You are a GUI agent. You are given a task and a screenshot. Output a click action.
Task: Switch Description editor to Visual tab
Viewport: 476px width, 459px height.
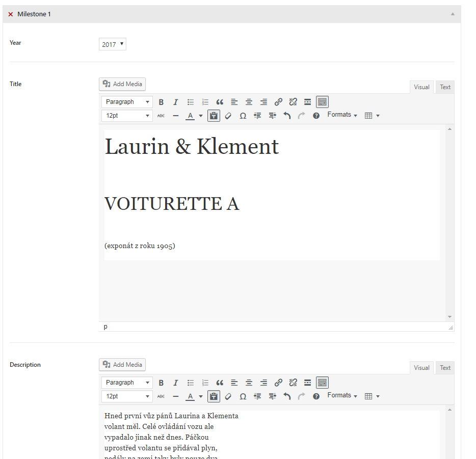click(421, 368)
